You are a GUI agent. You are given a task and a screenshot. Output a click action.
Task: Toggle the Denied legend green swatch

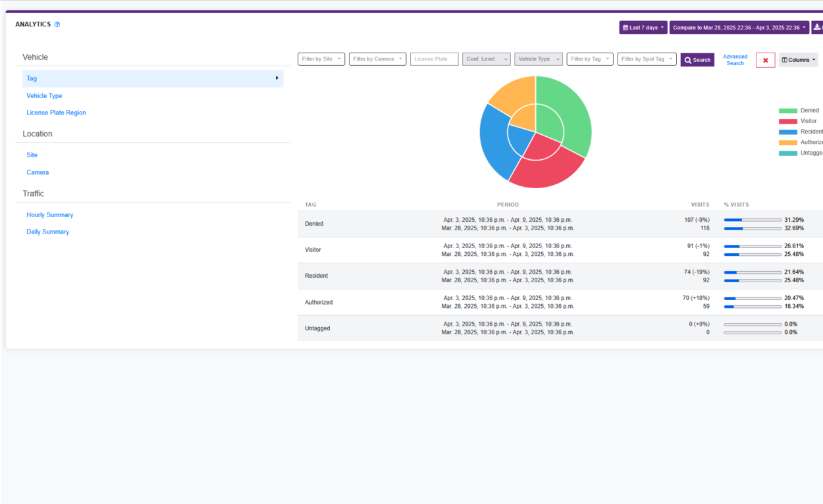(x=787, y=111)
